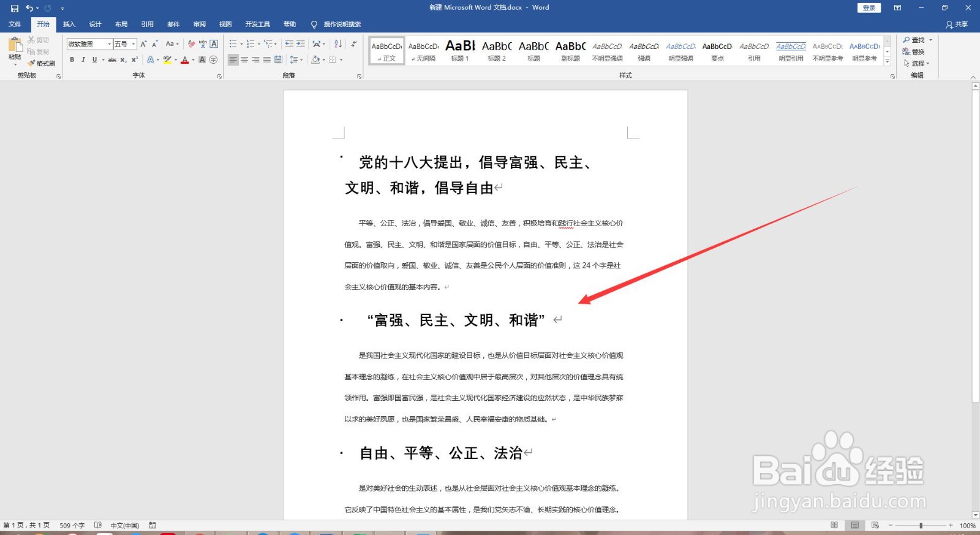Activate the Format Painter (格式刷)
The width and height of the screenshot is (980, 535).
click(42, 63)
